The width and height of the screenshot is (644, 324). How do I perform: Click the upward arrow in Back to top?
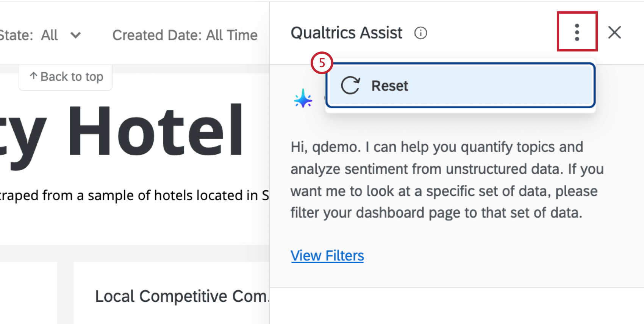point(33,76)
